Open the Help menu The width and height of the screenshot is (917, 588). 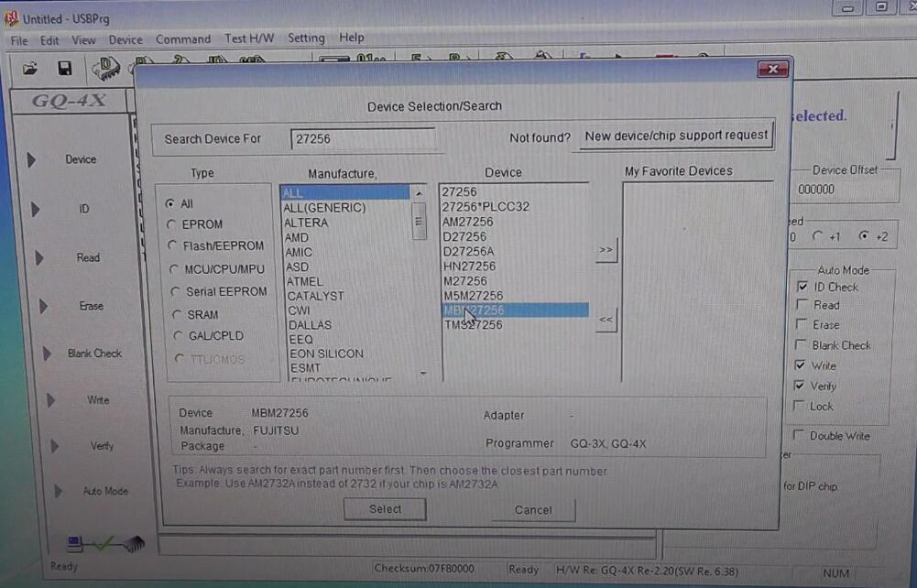tap(352, 38)
